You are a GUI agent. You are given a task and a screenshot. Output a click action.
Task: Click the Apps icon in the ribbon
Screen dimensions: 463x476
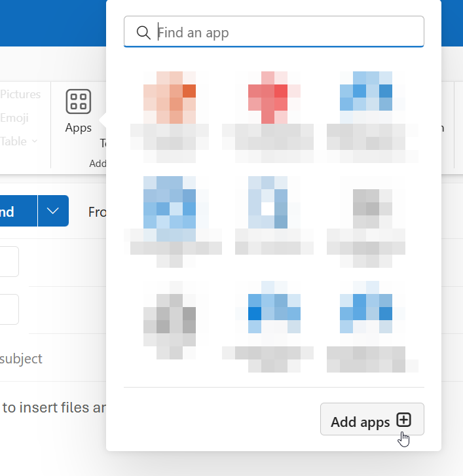(78, 111)
